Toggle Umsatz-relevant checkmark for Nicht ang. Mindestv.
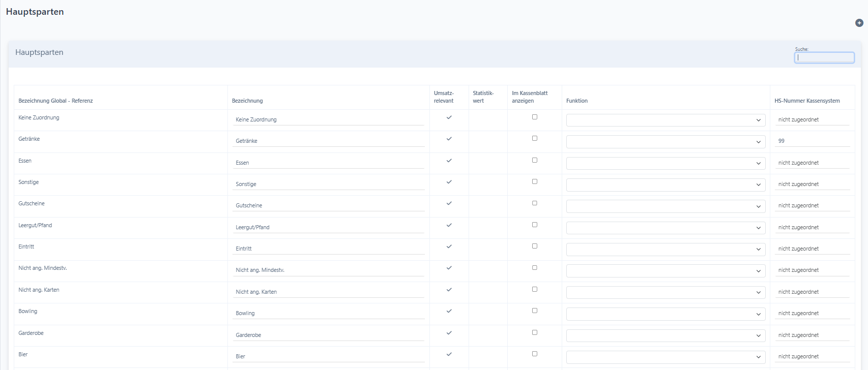 tap(449, 268)
